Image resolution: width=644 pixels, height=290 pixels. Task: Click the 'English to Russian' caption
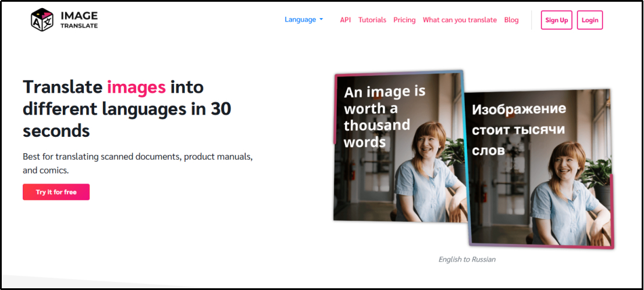(467, 259)
